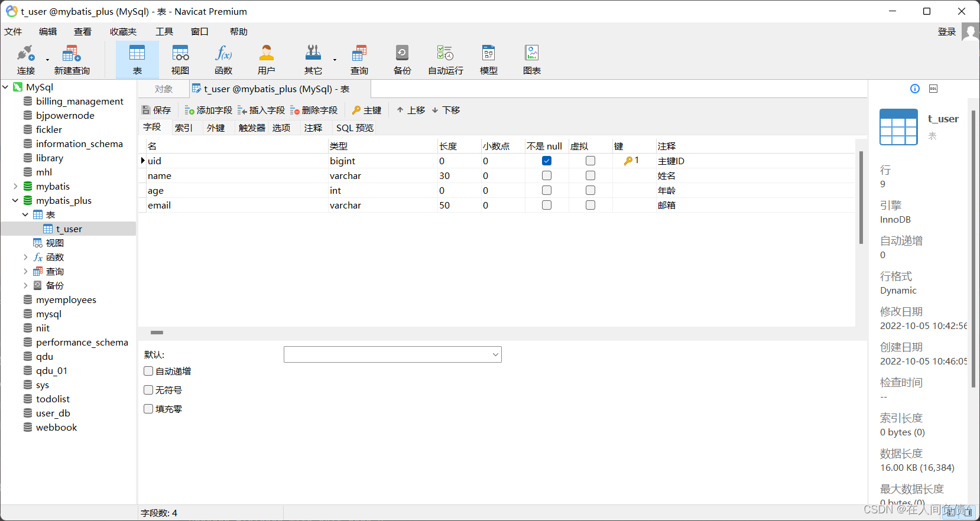Open the Charts (图表) toolbar icon
The height and width of the screenshot is (521, 980).
[532, 60]
